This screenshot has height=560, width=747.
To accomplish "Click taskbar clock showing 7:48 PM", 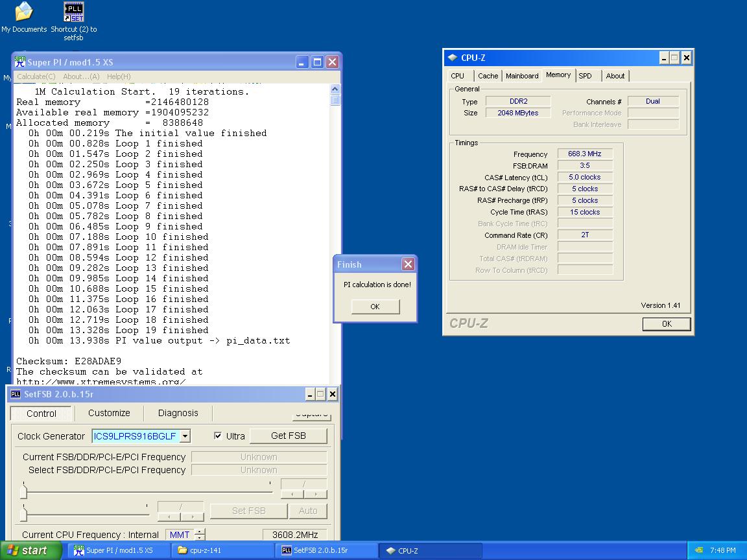I will tap(723, 550).
